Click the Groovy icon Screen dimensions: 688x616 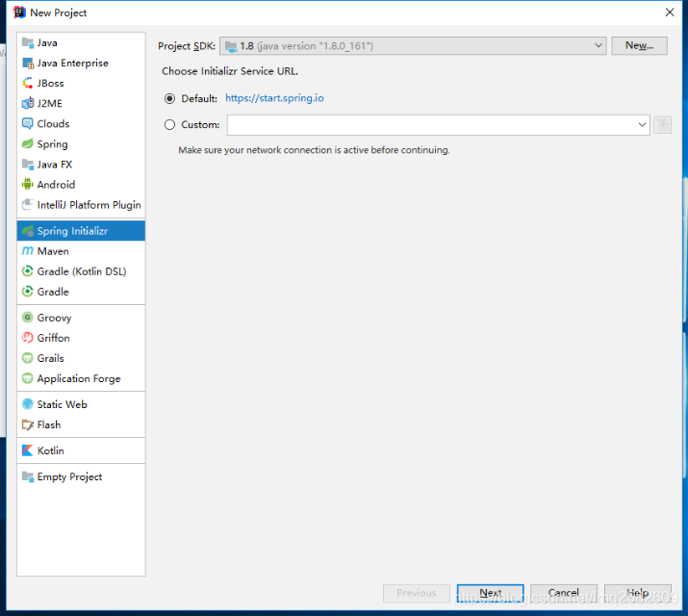point(28,318)
